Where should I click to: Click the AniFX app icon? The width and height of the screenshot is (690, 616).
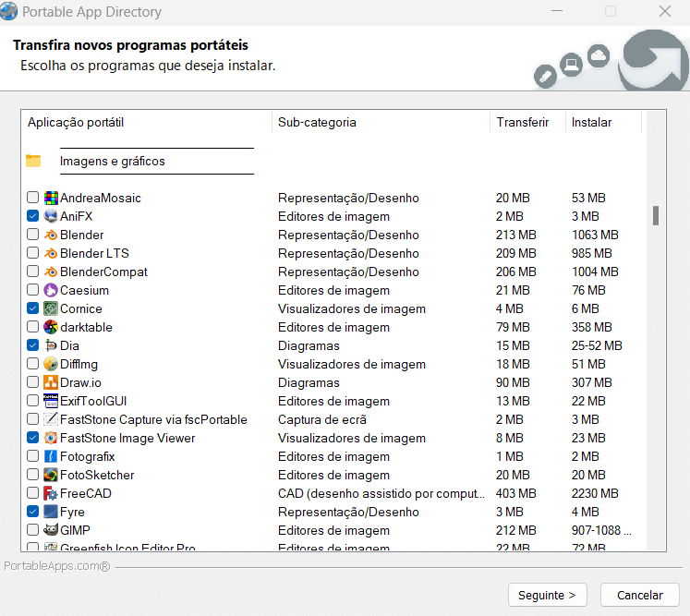coord(51,216)
